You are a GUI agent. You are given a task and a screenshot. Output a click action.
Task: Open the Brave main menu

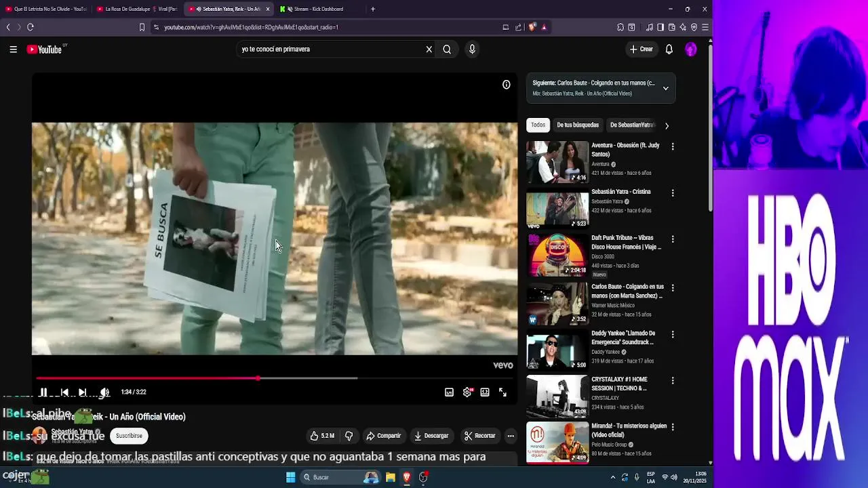point(705,27)
